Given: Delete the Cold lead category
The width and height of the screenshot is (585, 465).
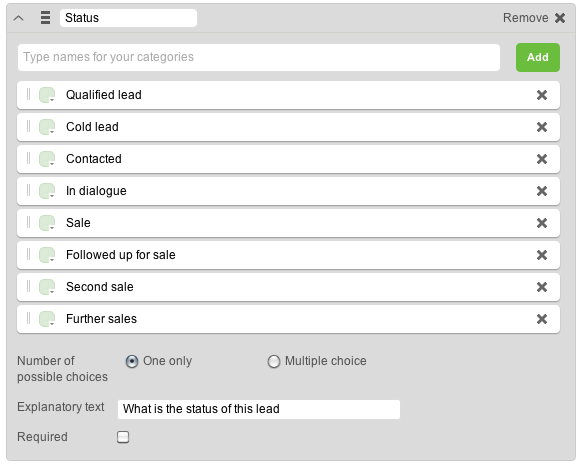Looking at the screenshot, I should [542, 127].
